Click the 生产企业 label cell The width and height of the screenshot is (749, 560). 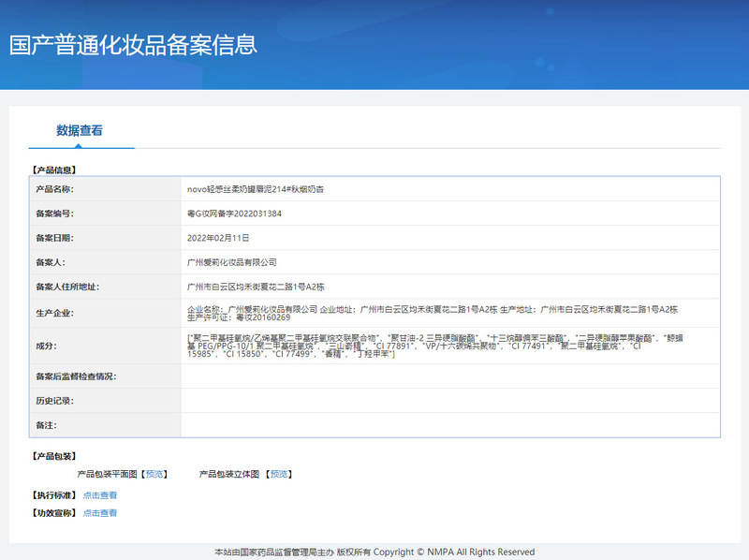[x=105, y=313]
